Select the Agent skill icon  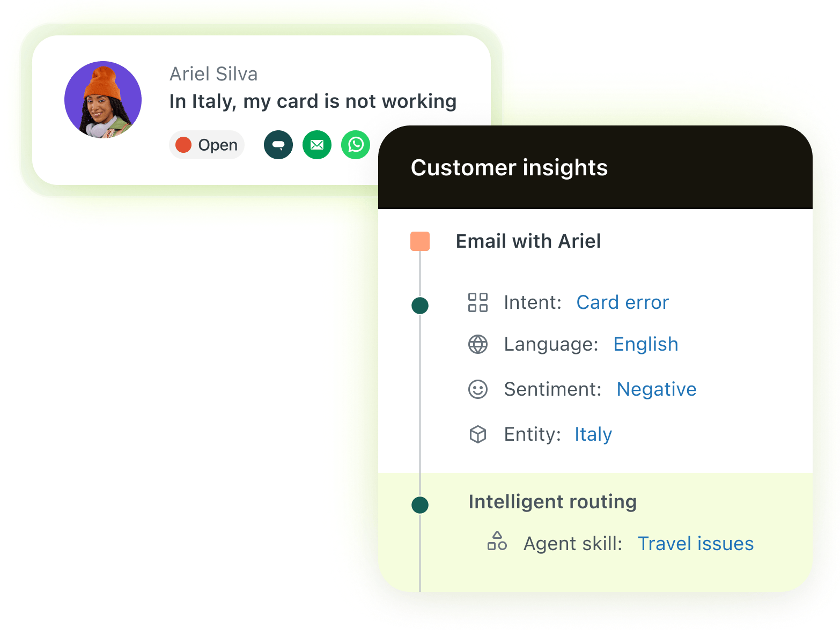498,543
